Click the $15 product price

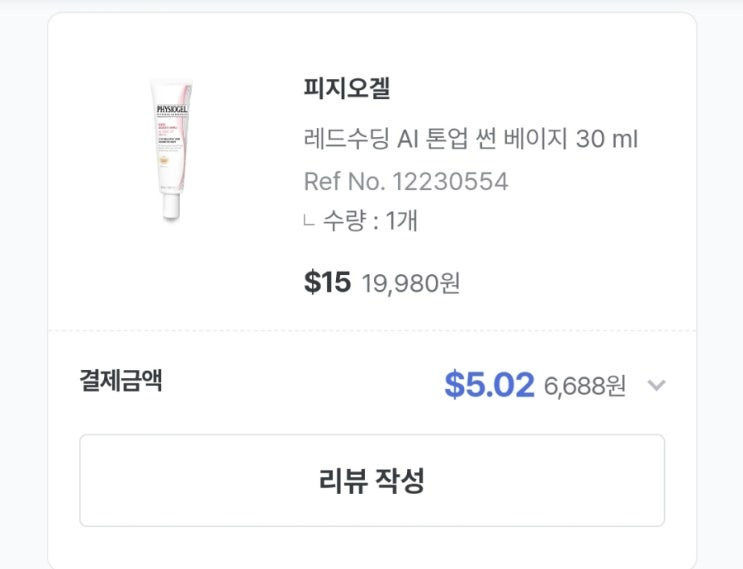[x=327, y=283]
